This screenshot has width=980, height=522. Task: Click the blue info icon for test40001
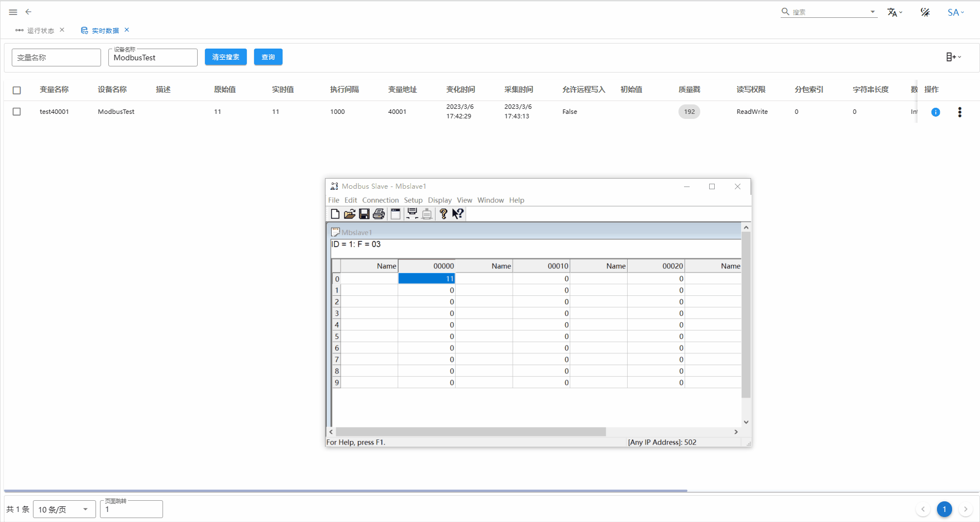coord(935,112)
